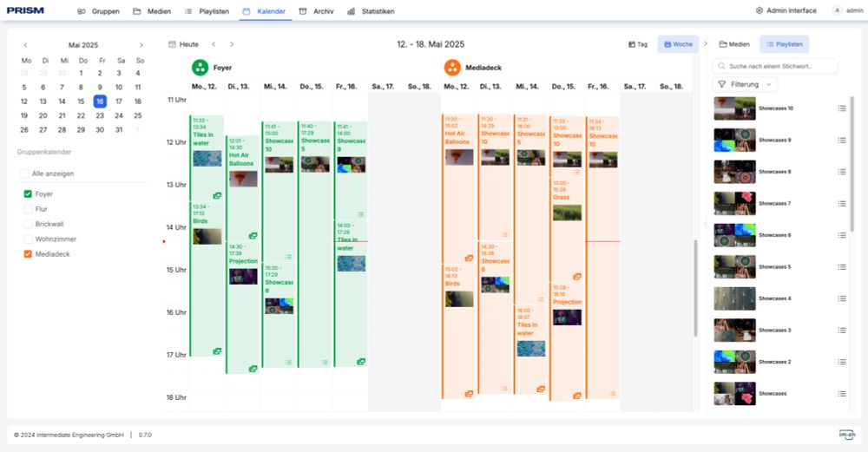Image resolution: width=868 pixels, height=452 pixels.
Task: Go to previous week arrow next to Heute
Action: coord(214,44)
